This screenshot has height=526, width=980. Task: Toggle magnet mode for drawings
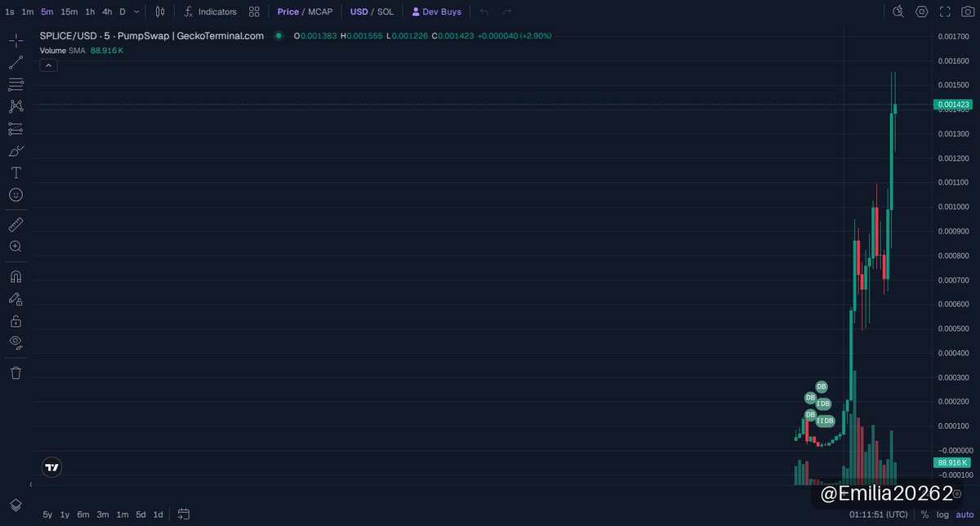coord(16,276)
